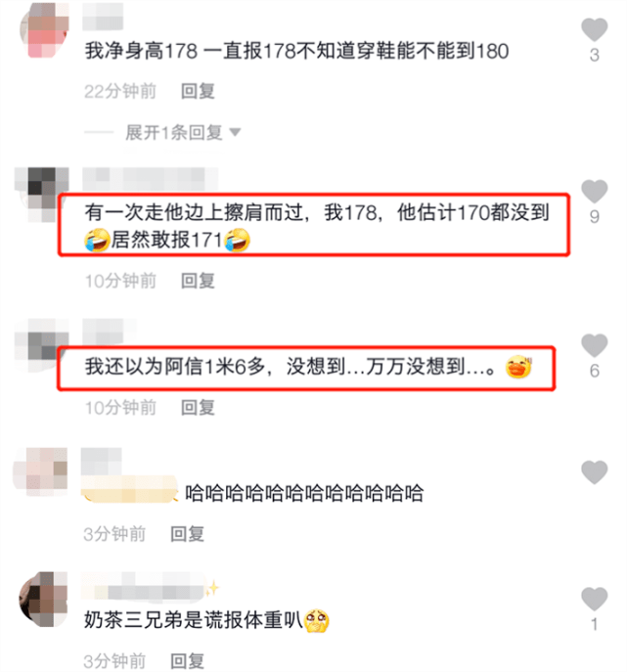Reply to the 奶茶三兄弟 comment
The image size is (627, 672).
point(187,661)
